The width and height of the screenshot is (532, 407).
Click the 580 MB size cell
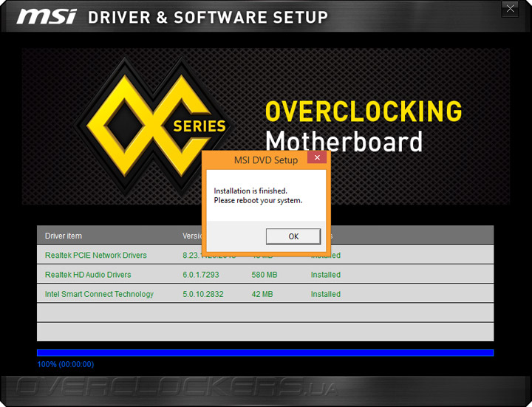coord(265,275)
